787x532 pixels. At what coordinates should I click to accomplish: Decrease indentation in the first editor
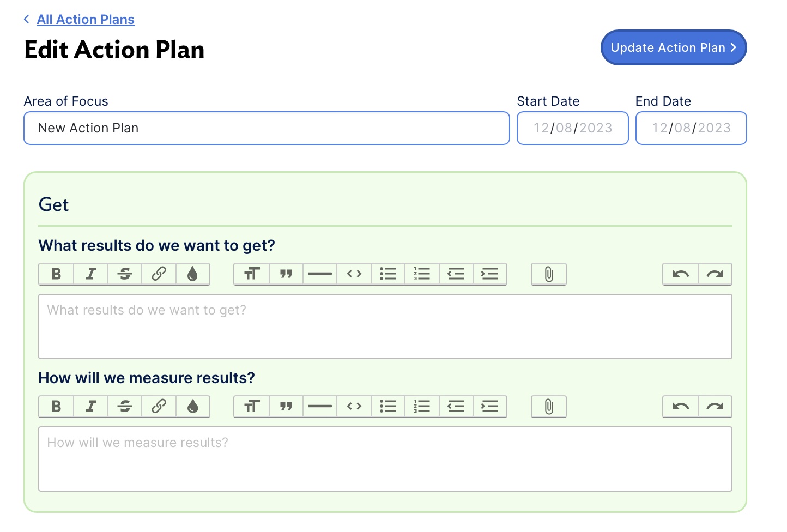(456, 274)
